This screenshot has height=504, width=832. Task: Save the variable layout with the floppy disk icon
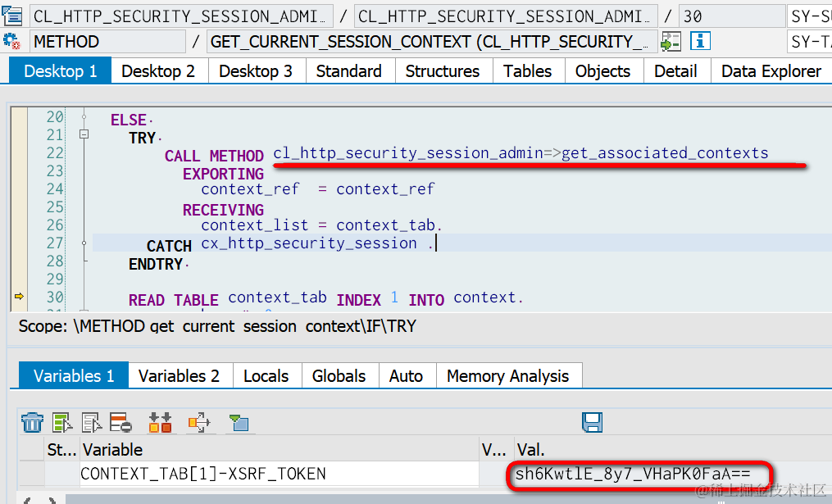tap(592, 422)
